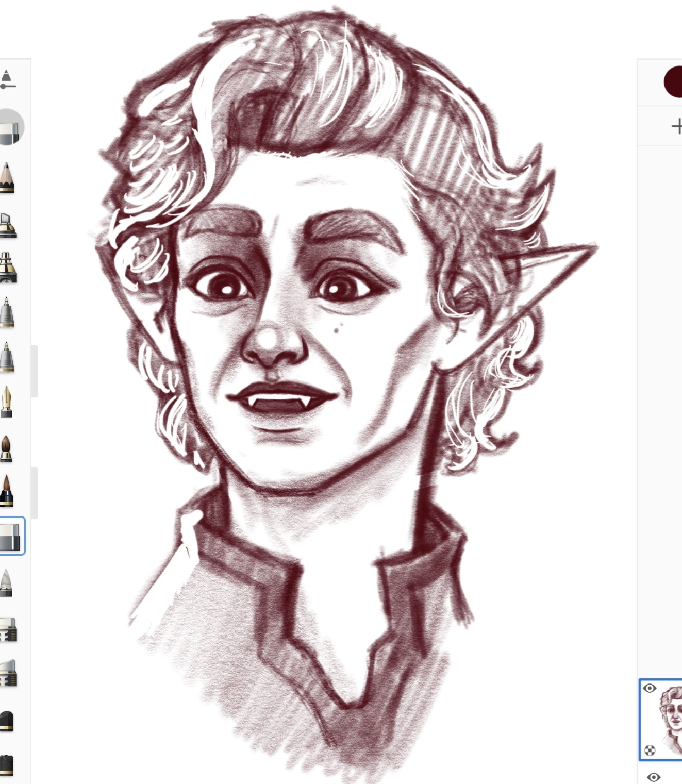
Task: Pick the pointed black-handled paintbrush
Action: pyautogui.click(x=7, y=491)
